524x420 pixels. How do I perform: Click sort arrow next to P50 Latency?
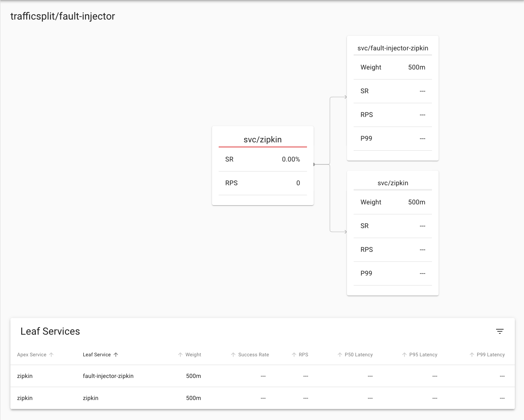point(340,355)
